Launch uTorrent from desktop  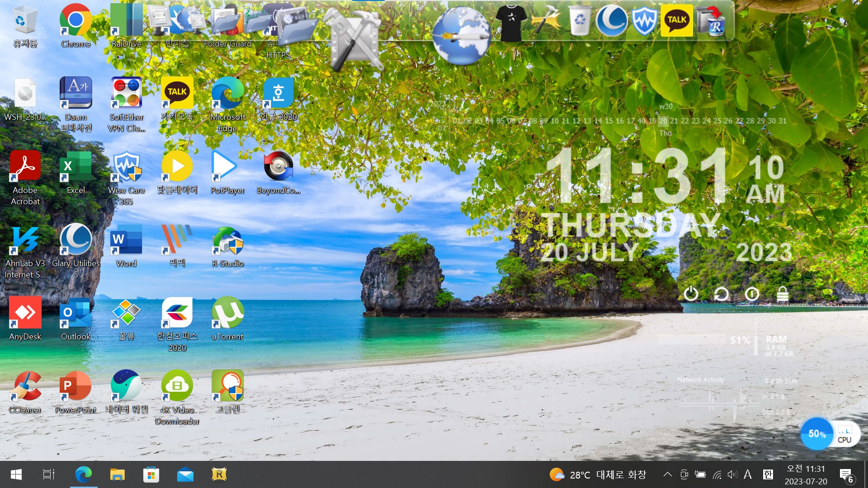pyautogui.click(x=228, y=319)
